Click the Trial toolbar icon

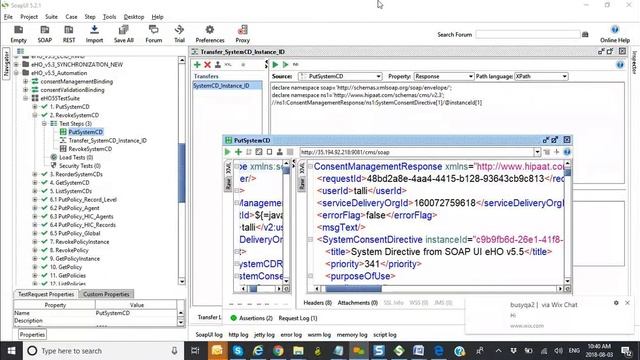click(x=179, y=34)
